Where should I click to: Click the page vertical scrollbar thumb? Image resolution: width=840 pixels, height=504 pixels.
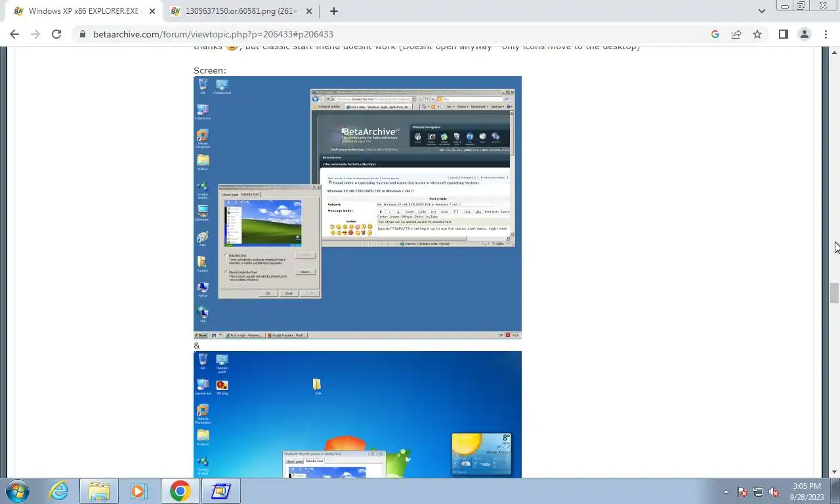pos(835,293)
